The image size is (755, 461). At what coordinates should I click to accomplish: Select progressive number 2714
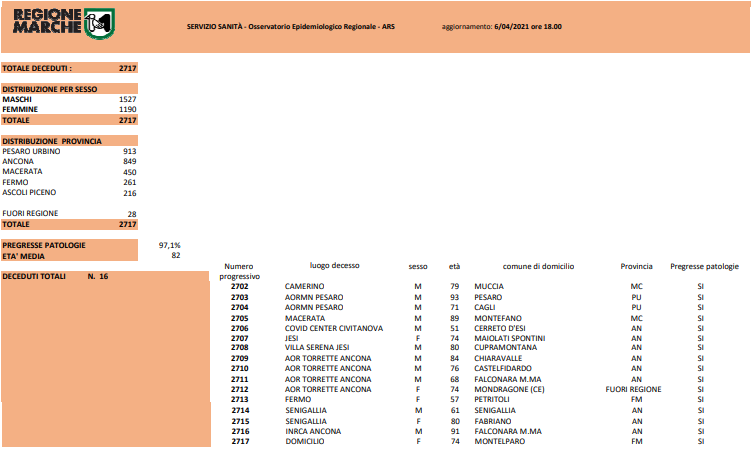[x=240, y=410]
